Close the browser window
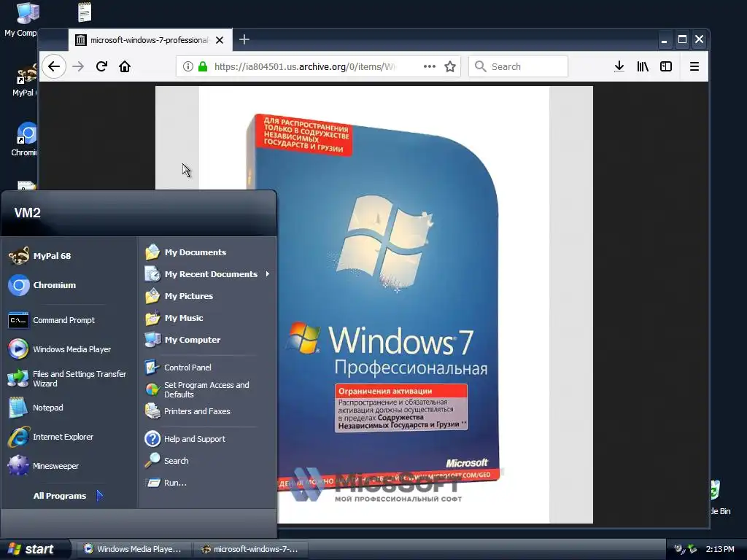 pos(699,39)
